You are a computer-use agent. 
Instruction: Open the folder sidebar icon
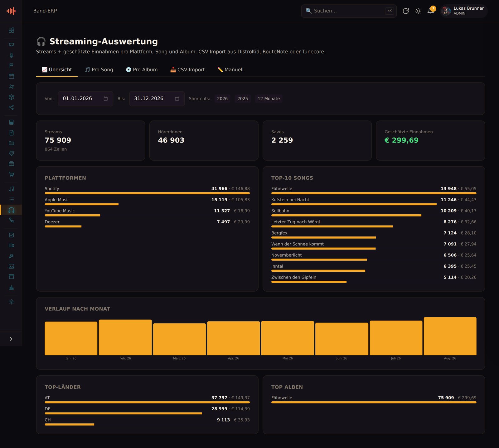(x=11, y=143)
